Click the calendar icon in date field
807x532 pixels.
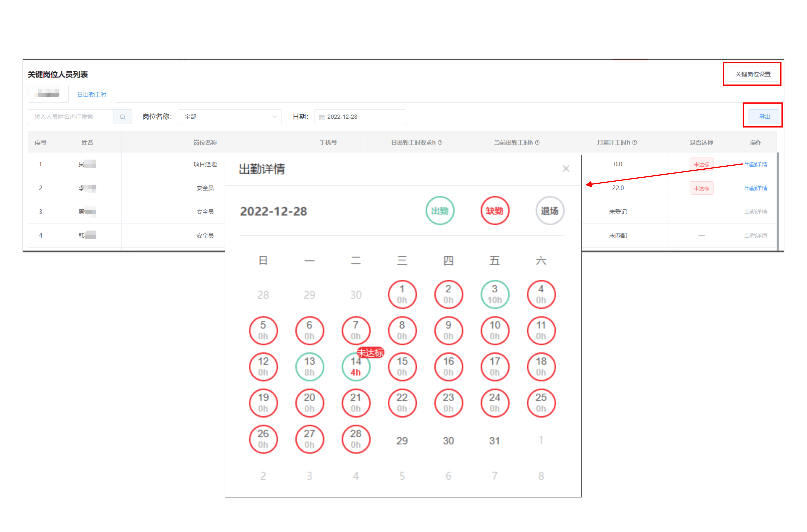click(322, 117)
